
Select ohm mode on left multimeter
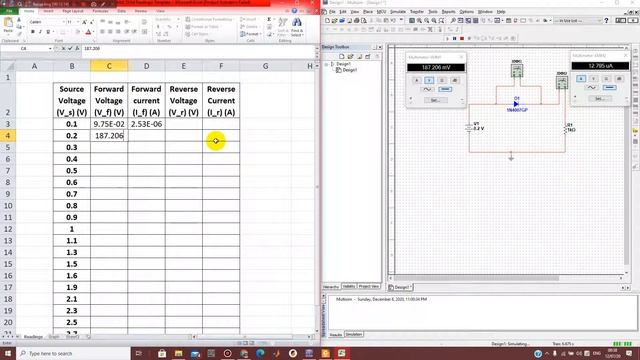tap(442, 80)
